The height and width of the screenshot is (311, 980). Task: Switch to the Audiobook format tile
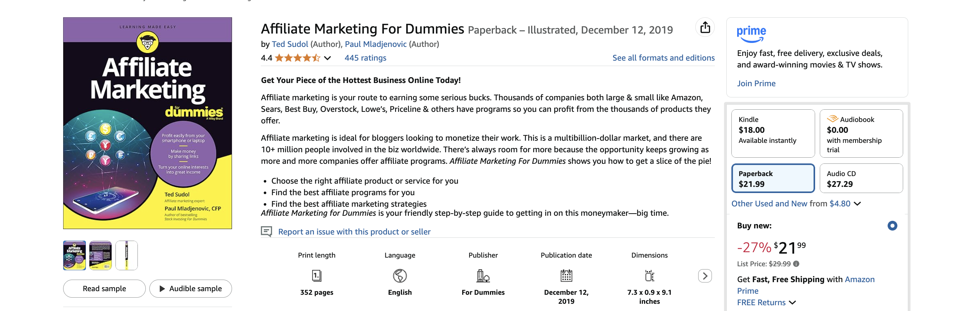click(x=861, y=133)
